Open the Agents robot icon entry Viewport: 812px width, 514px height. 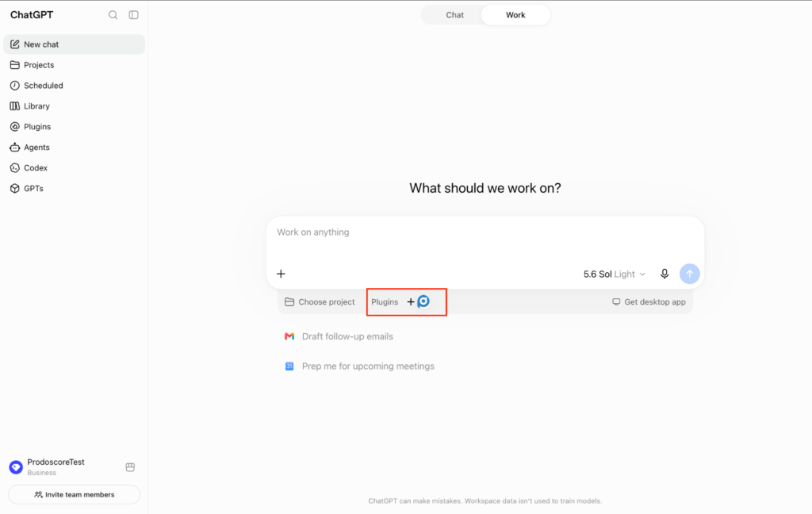(x=14, y=148)
